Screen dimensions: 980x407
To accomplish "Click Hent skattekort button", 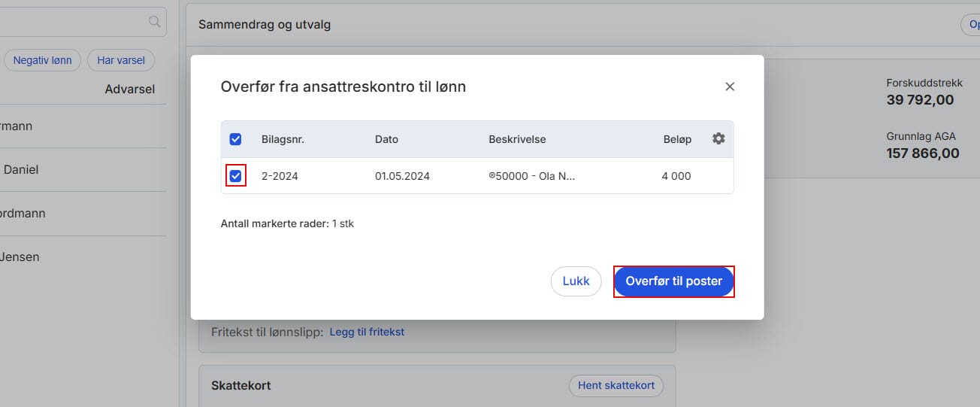I will click(616, 385).
